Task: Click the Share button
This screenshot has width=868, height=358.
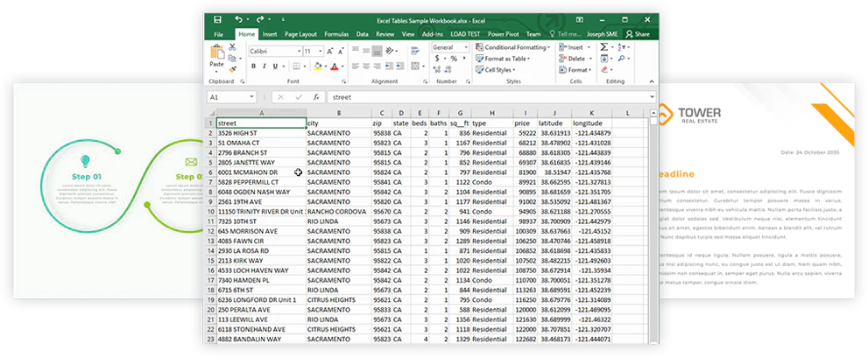Action: click(638, 34)
